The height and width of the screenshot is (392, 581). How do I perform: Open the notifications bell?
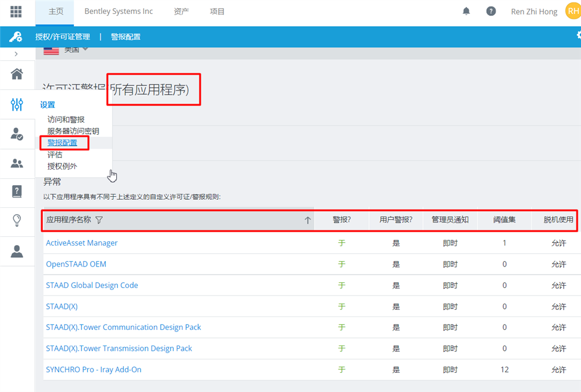tap(466, 11)
